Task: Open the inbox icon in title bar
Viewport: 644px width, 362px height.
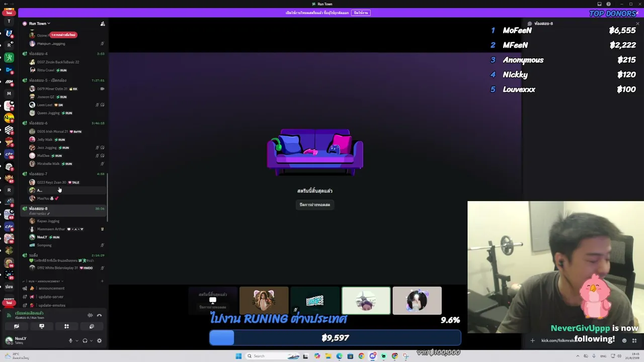Action: click(599, 4)
